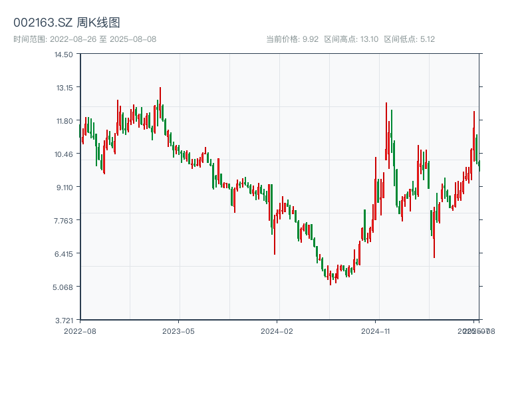The width and height of the screenshot is (532, 399).
Task: Click the 9.110 y-axis price label
Action: click(x=64, y=188)
